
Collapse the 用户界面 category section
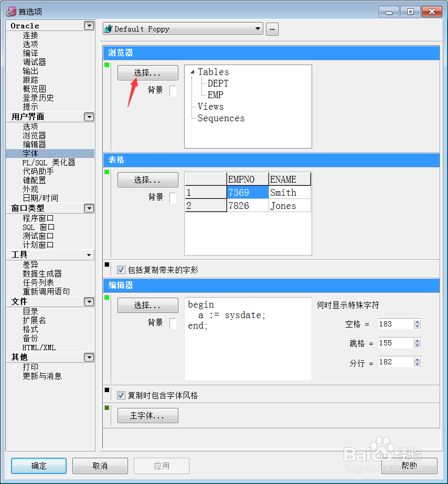[x=89, y=117]
